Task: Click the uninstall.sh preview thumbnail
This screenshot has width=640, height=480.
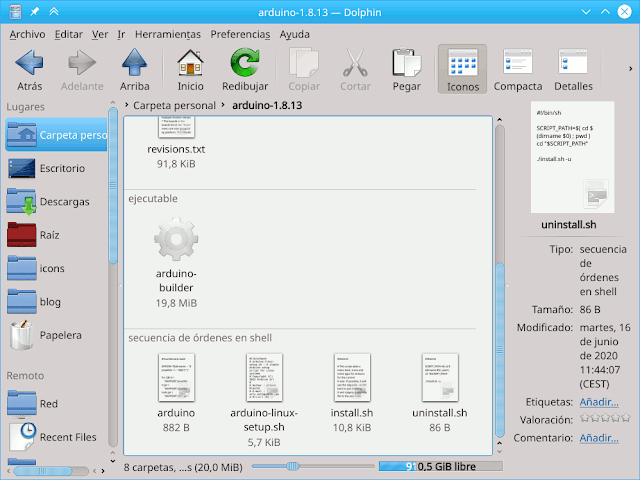Action: click(572, 157)
